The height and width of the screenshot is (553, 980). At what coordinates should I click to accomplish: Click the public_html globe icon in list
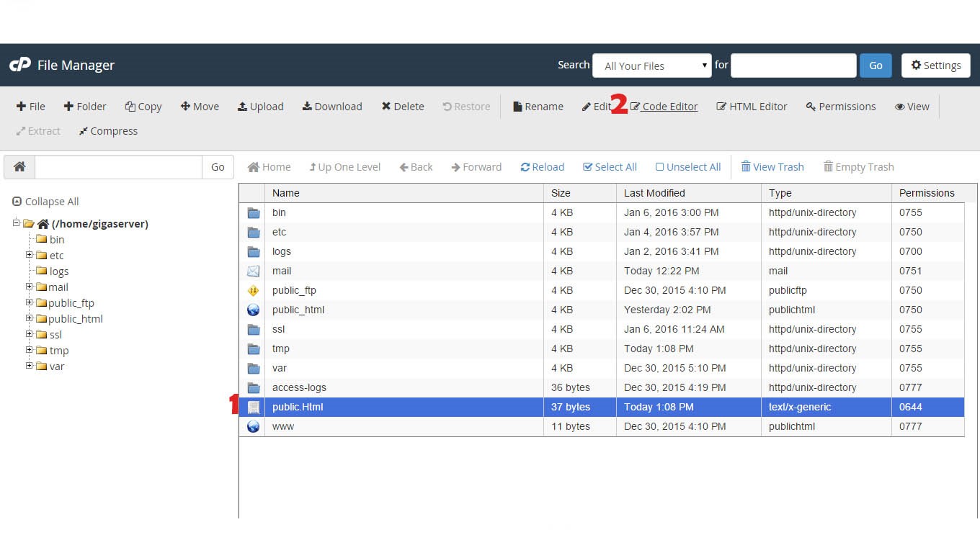click(x=253, y=310)
